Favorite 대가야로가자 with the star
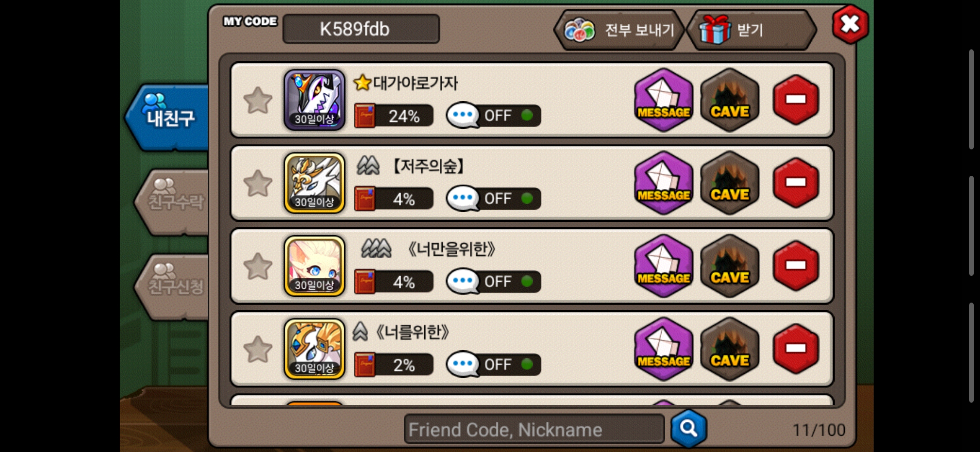 pos(258,100)
